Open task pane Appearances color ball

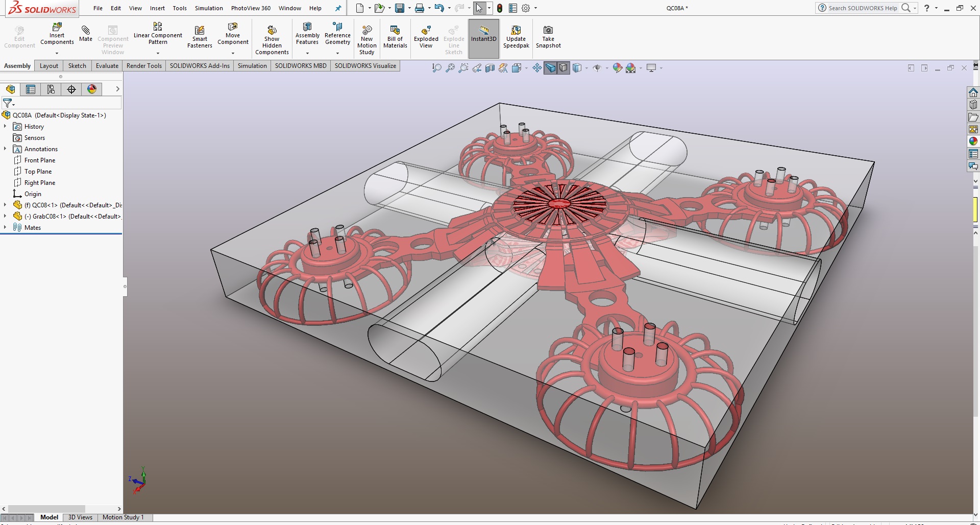pyautogui.click(x=973, y=141)
